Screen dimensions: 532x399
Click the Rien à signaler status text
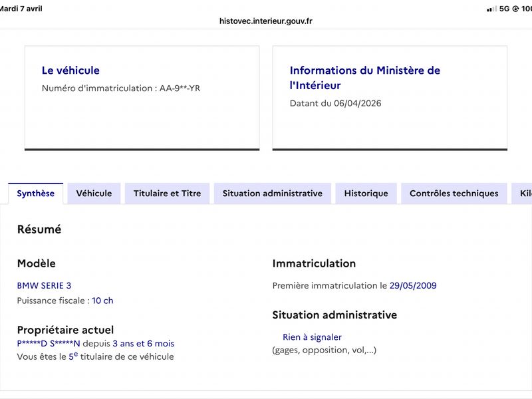click(x=312, y=337)
